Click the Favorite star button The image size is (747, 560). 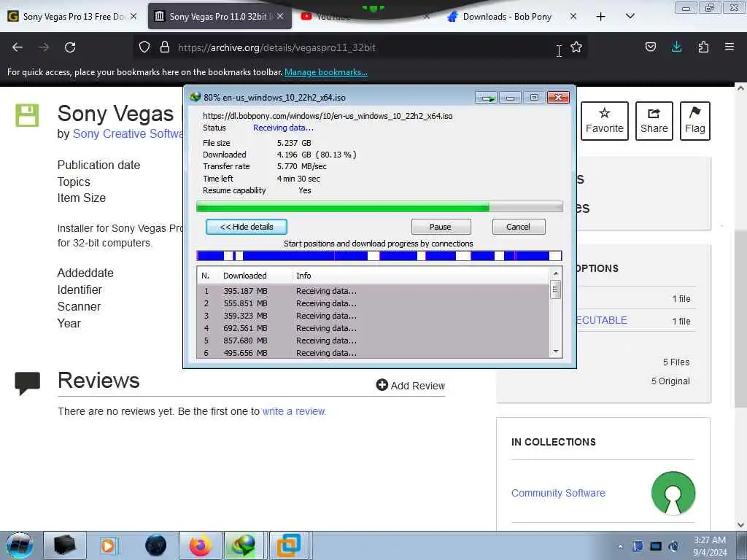[x=605, y=121]
